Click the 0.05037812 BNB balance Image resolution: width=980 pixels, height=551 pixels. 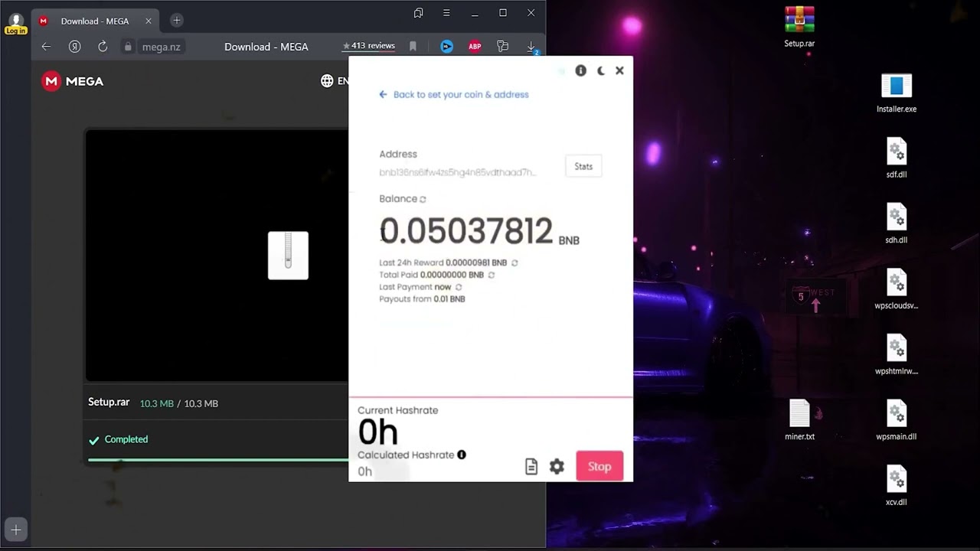click(x=479, y=231)
